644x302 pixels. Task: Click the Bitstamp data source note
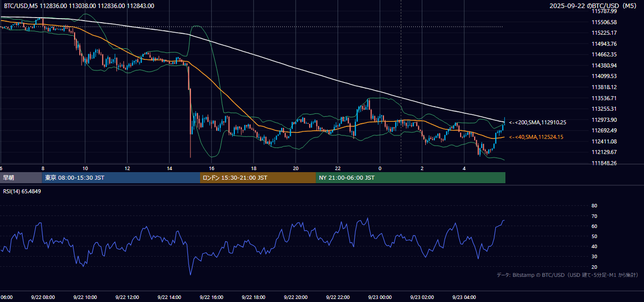click(567, 275)
